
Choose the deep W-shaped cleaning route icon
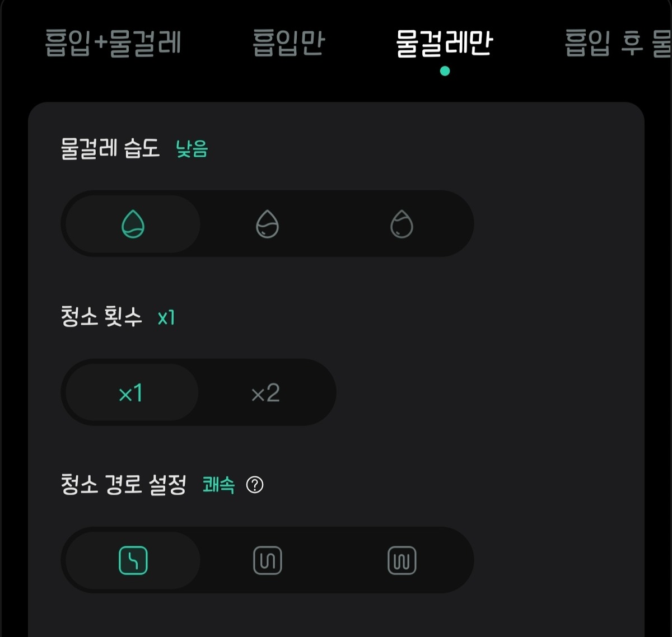402,560
